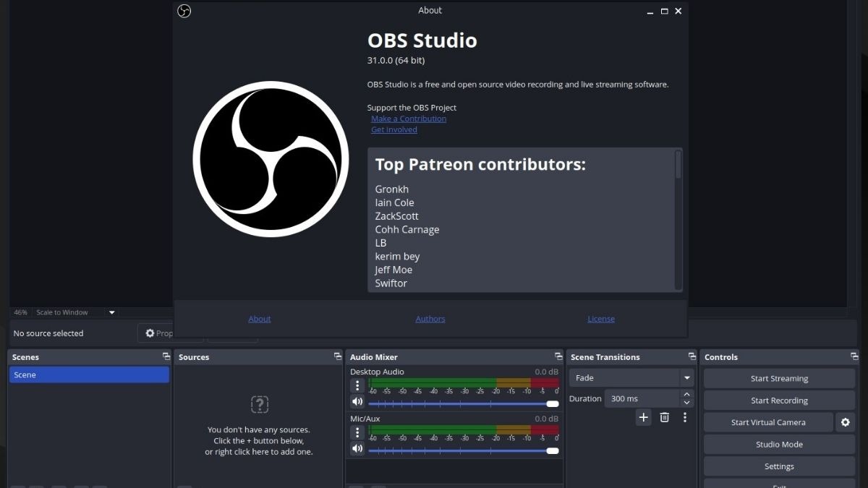Remove transition with the trash icon
868x488 pixels.
664,417
